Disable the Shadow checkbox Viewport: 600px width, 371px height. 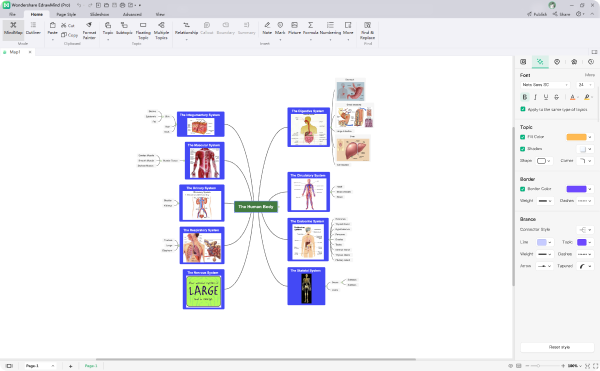coord(522,149)
